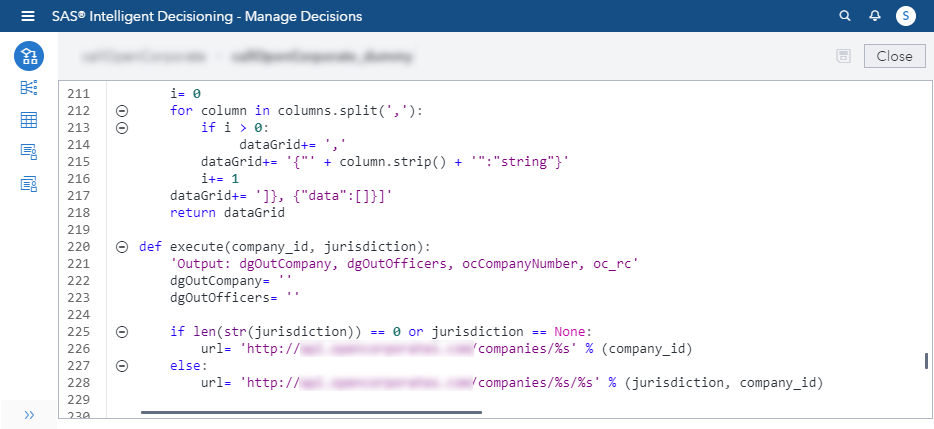Open the hamburger navigation menu
Screen dimensions: 934x429
point(28,16)
